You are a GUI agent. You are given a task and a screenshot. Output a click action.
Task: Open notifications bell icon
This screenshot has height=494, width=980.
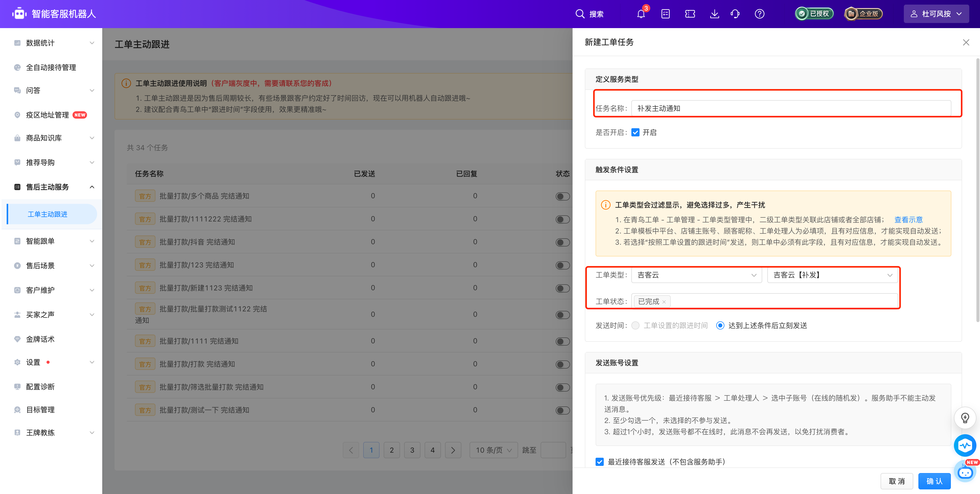pos(641,14)
